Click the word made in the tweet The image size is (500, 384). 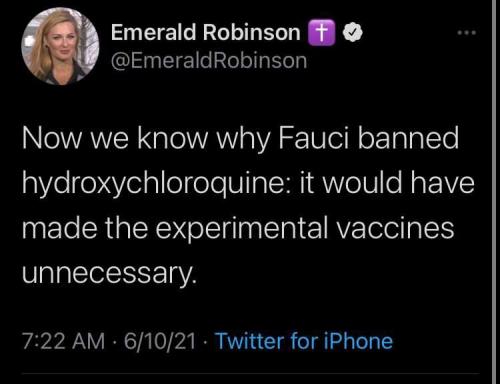pos(60,228)
